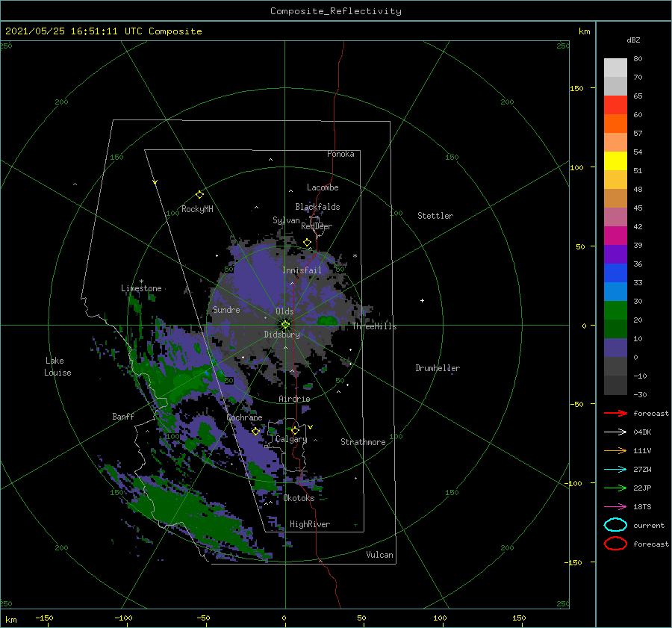Viewport: 672px width, 628px height.
Task: Click the Lacombe city label
Action: pos(323,187)
